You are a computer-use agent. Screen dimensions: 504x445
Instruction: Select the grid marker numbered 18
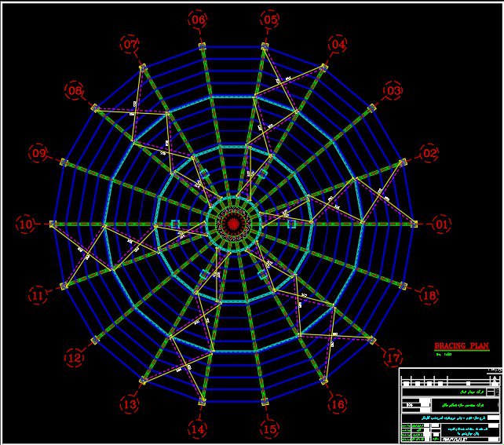(x=429, y=296)
